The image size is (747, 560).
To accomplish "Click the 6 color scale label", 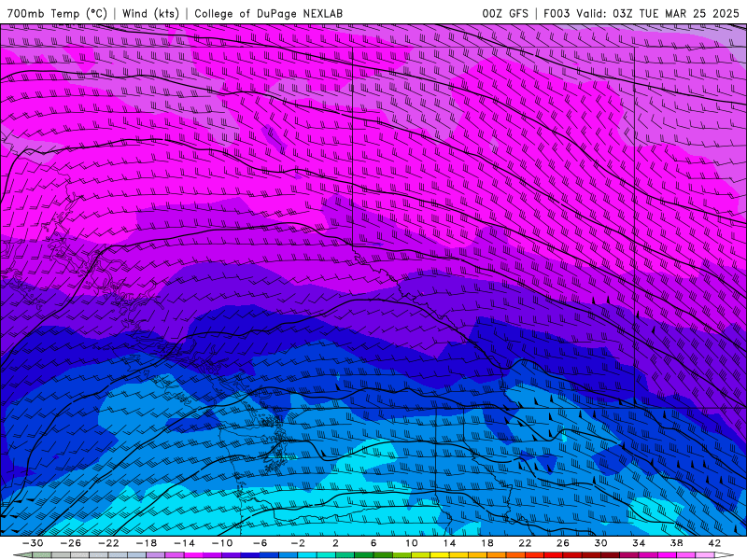I will pos(373,543).
